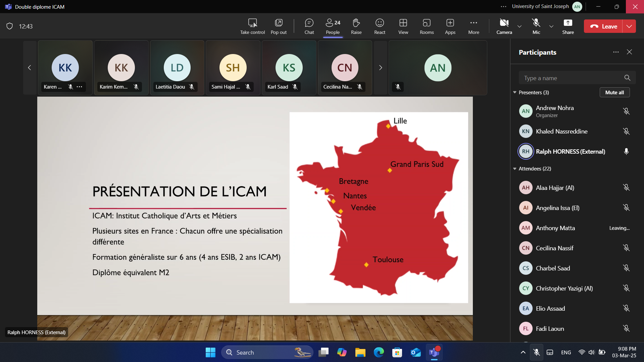This screenshot has width=644, height=362.
Task: Open the dropdown arrow beside Leave
Action: click(x=629, y=26)
